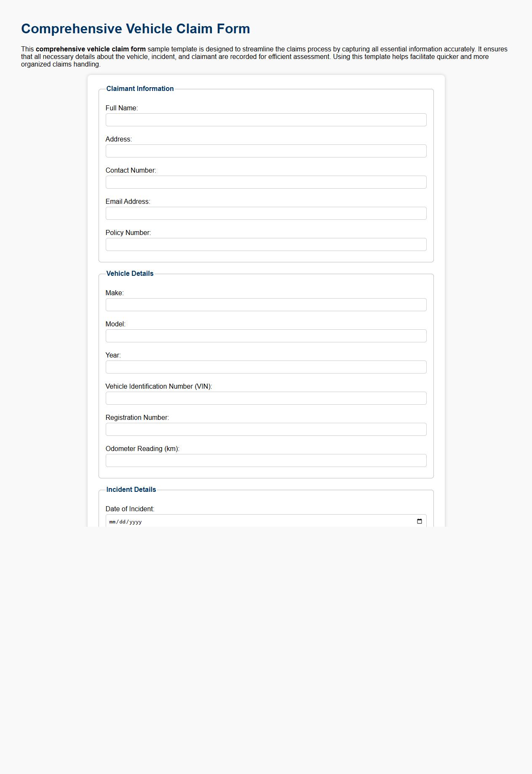This screenshot has height=774, width=532.
Task: Click the Address input field
Action: (x=265, y=151)
